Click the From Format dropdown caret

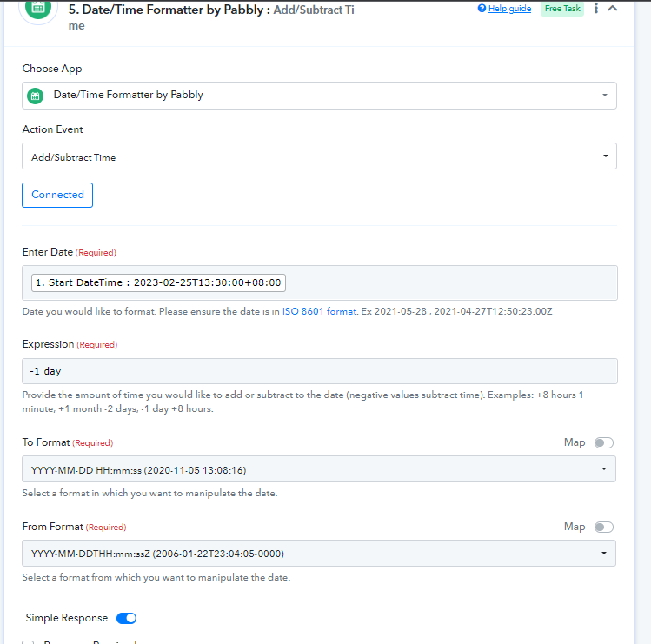604,553
